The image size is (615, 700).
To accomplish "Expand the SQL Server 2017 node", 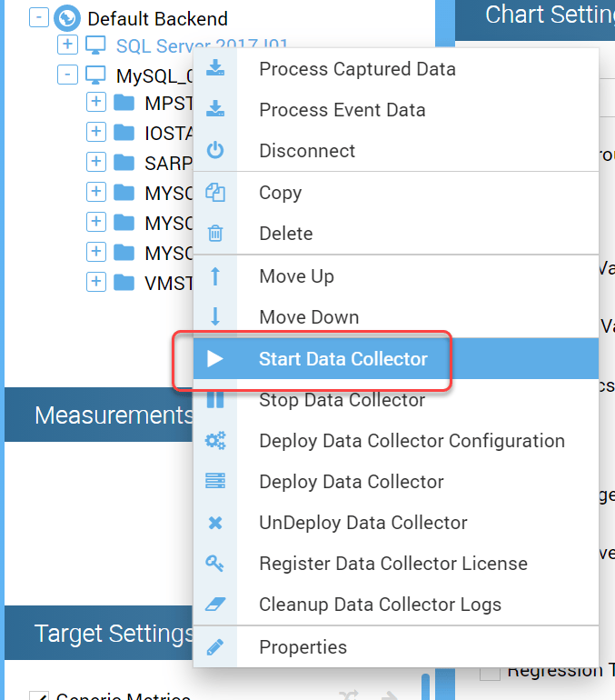I will click(x=67, y=45).
